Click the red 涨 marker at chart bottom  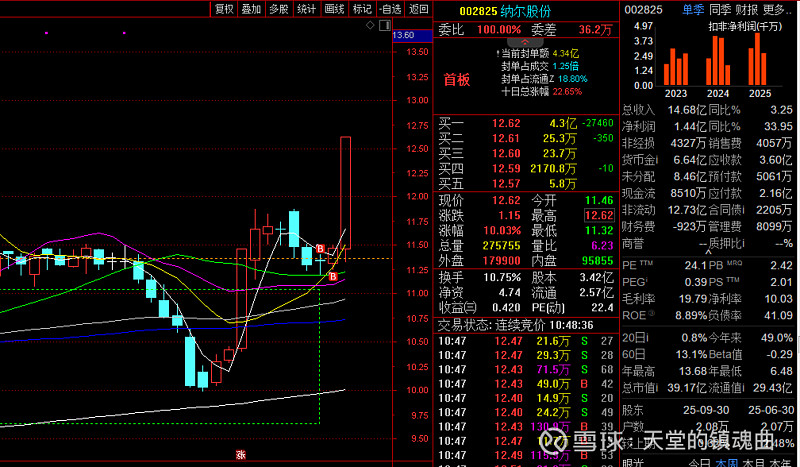click(x=240, y=454)
